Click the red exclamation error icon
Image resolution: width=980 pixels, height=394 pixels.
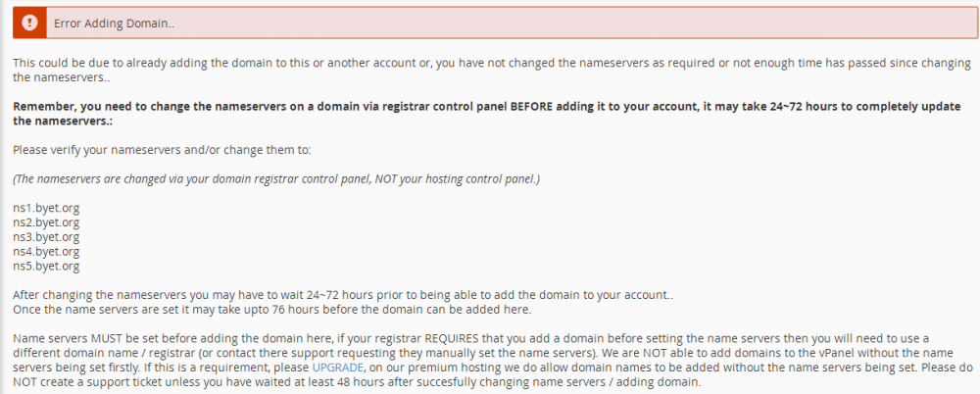[x=29, y=23]
